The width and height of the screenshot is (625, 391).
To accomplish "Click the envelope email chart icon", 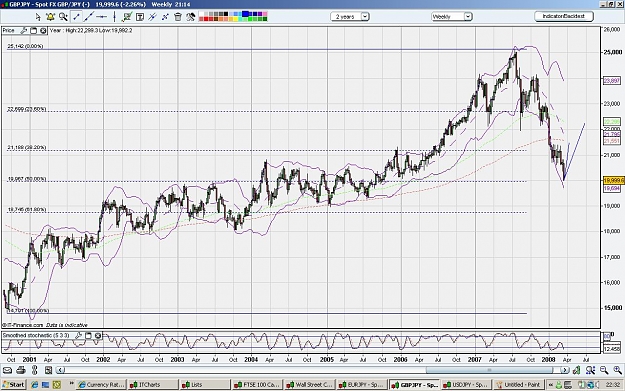I will (x=7, y=370).
